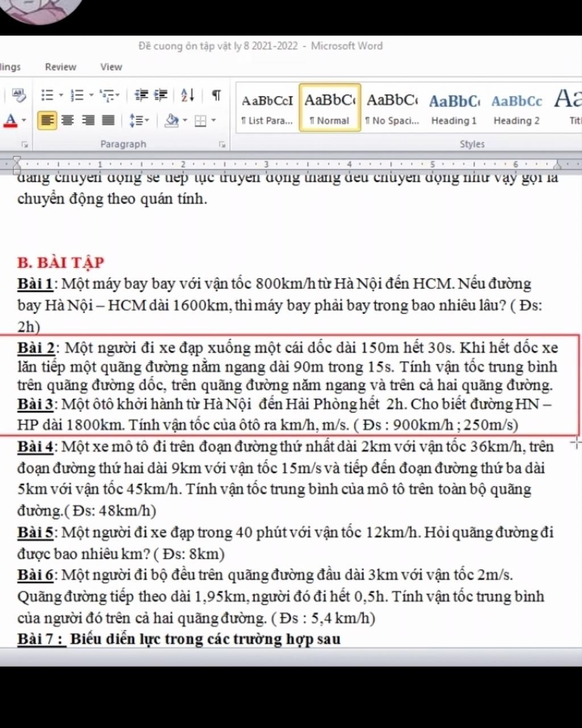Screen dimensions: 582x728
Task: Toggle Align Text Right
Action: tap(88, 120)
